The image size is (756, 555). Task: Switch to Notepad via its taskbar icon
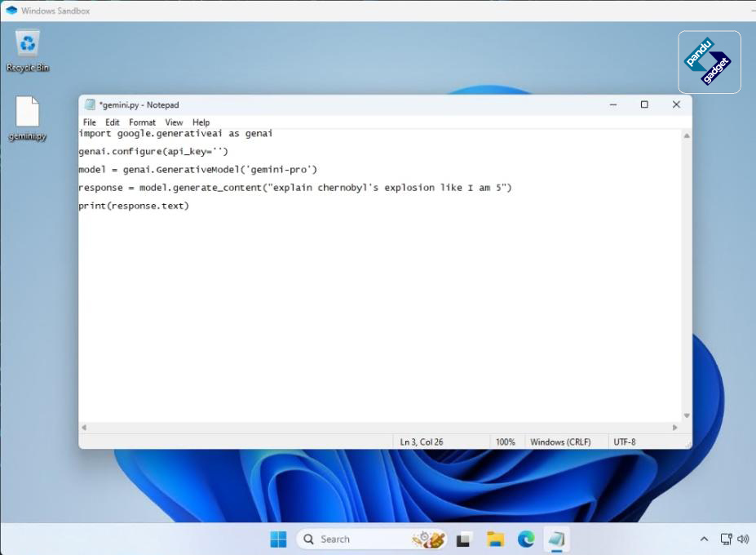pos(557,539)
